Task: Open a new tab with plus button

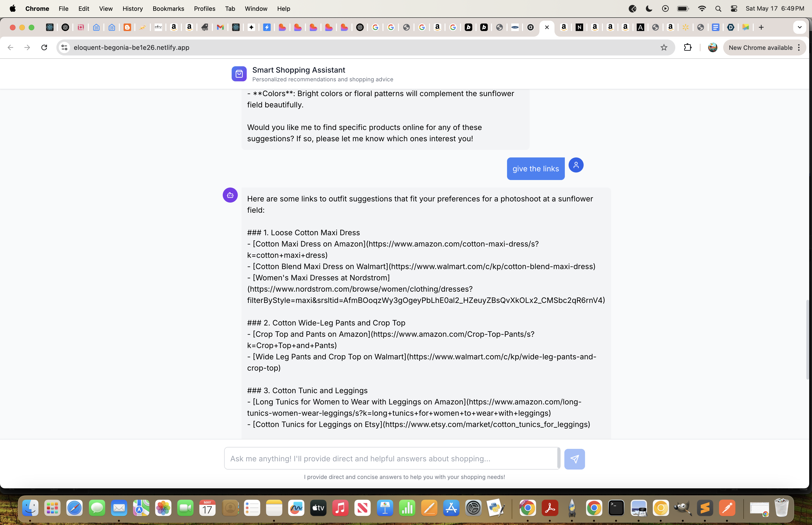Action: [761, 27]
